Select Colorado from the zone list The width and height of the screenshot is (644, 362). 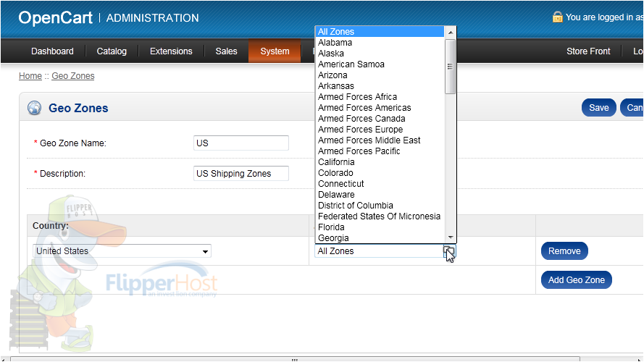click(380, 173)
